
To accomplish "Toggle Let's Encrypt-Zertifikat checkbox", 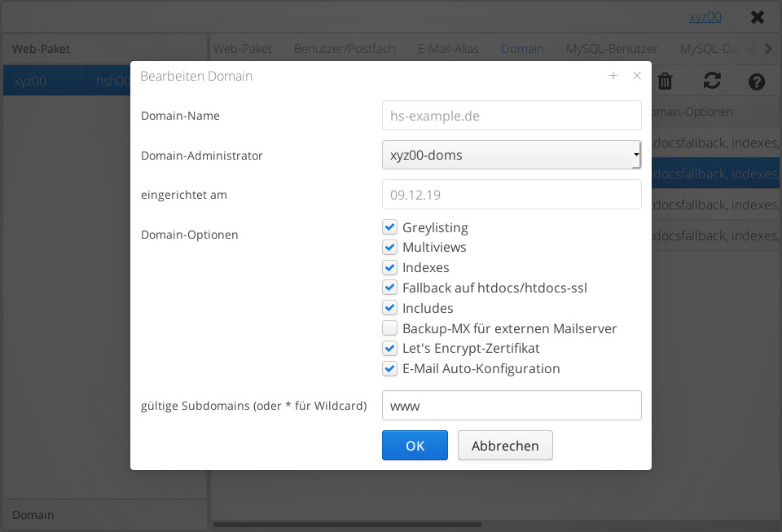I will point(389,348).
